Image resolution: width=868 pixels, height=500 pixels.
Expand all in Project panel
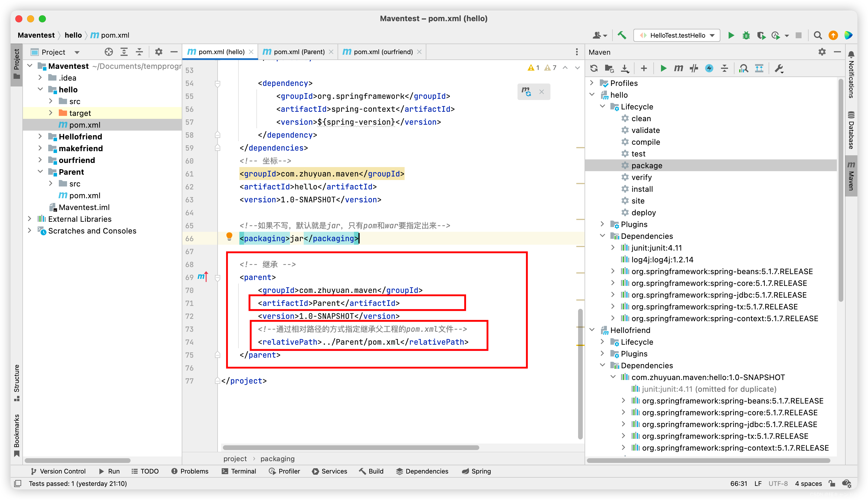[124, 52]
